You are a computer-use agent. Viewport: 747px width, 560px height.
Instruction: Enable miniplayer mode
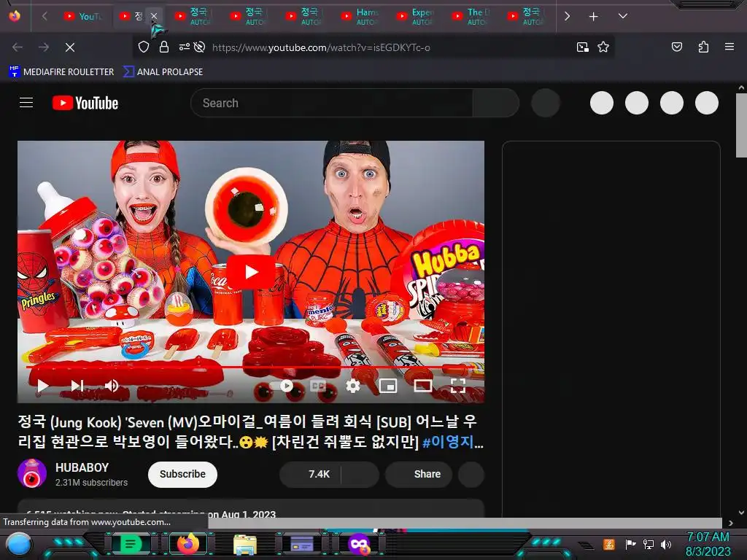(x=388, y=386)
